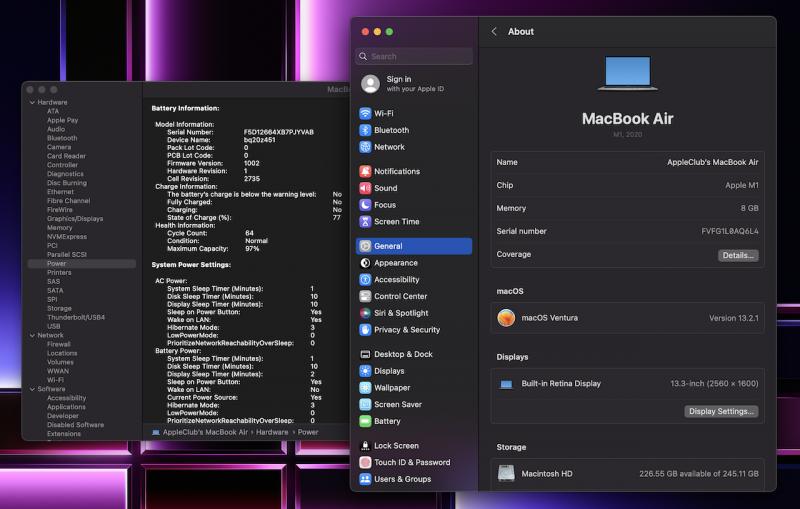Open Accessibility icon in sidebar
This screenshot has height=509, width=800.
coord(365,279)
